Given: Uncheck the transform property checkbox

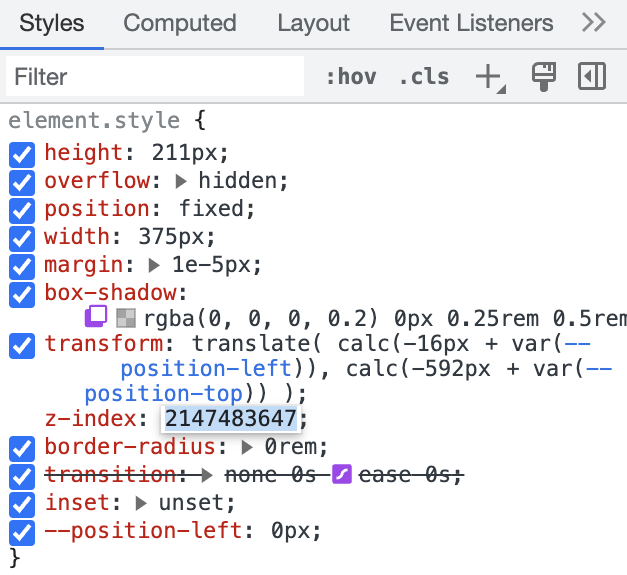Looking at the screenshot, I should 22,345.
